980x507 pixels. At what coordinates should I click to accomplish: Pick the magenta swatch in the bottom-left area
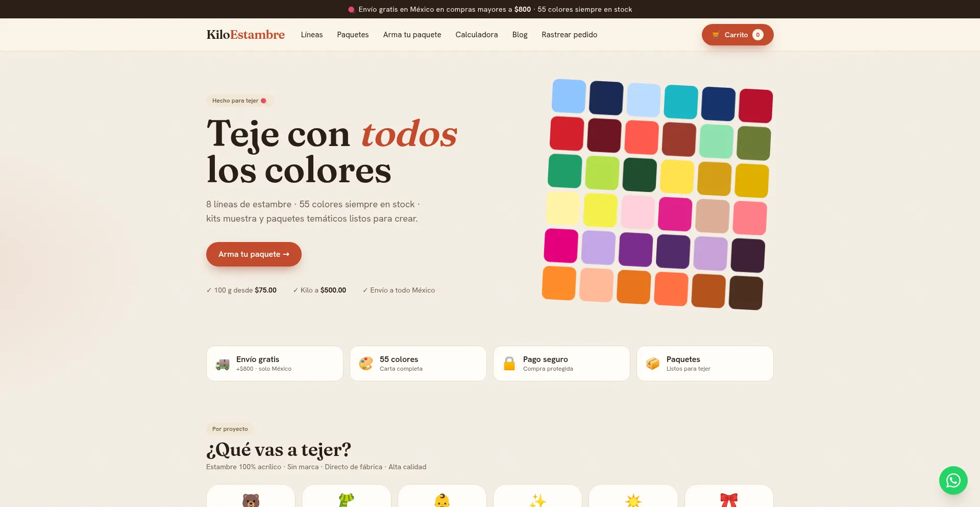click(x=561, y=246)
